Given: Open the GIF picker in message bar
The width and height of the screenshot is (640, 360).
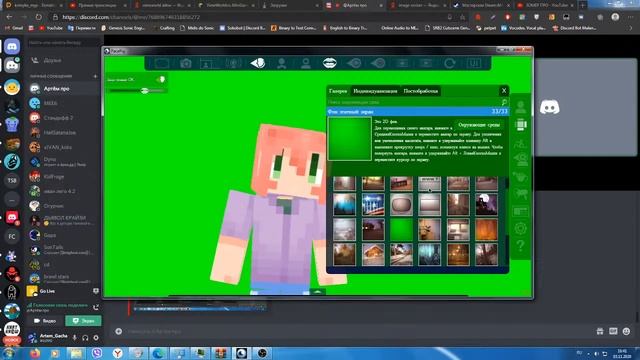Looking at the screenshot, I should point(613,331).
